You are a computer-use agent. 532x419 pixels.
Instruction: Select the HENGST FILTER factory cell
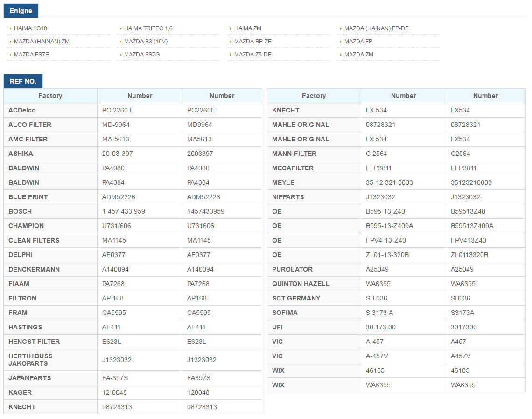[50, 342]
